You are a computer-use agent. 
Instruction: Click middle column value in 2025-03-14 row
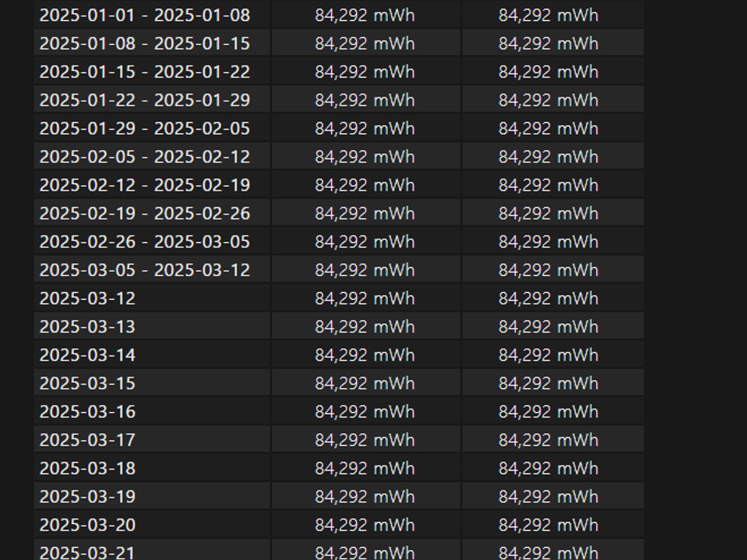click(365, 355)
